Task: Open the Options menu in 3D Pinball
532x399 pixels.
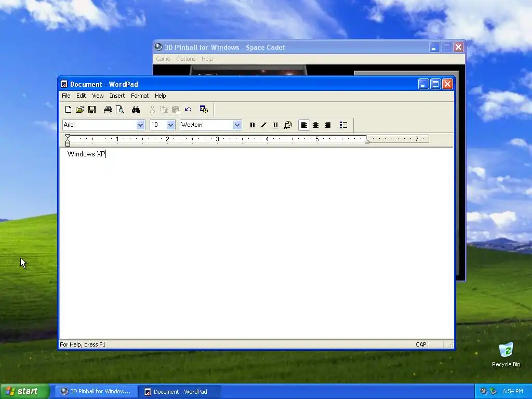Action: pyautogui.click(x=186, y=59)
